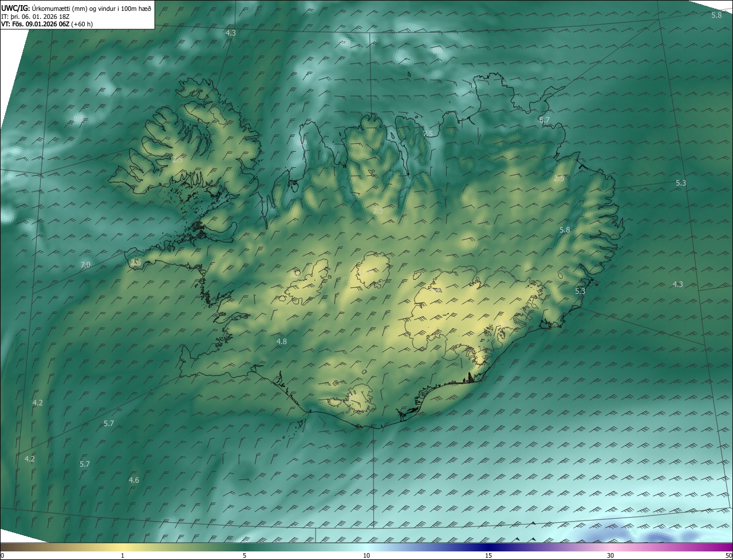Click the '5' tick label on the color scale

(245, 556)
